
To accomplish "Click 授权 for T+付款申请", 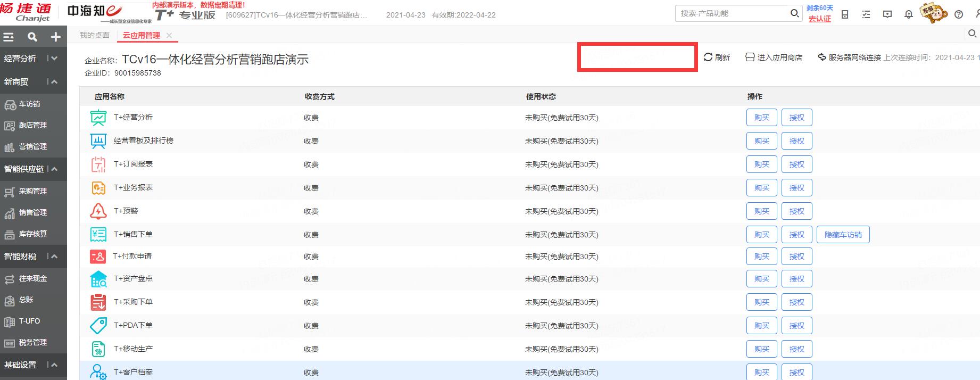I will click(x=797, y=257).
